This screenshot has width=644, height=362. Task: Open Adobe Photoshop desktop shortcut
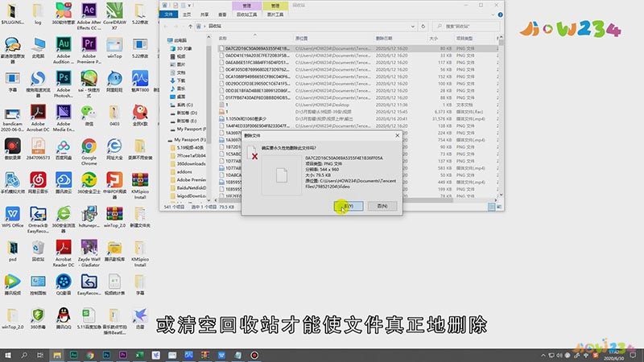tap(64, 84)
